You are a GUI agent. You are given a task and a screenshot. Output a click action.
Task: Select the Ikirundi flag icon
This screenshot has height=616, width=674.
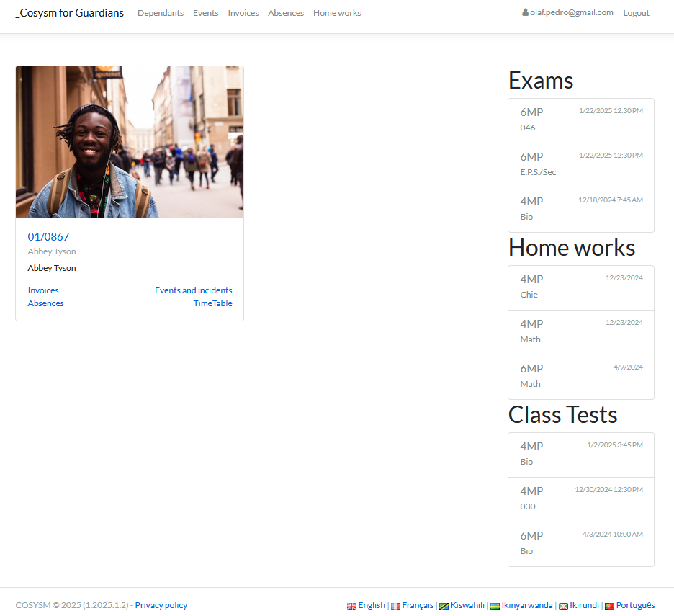pyautogui.click(x=563, y=605)
